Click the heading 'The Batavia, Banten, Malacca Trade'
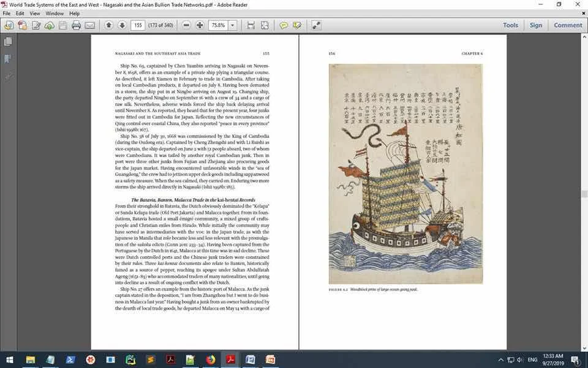 coord(193,200)
